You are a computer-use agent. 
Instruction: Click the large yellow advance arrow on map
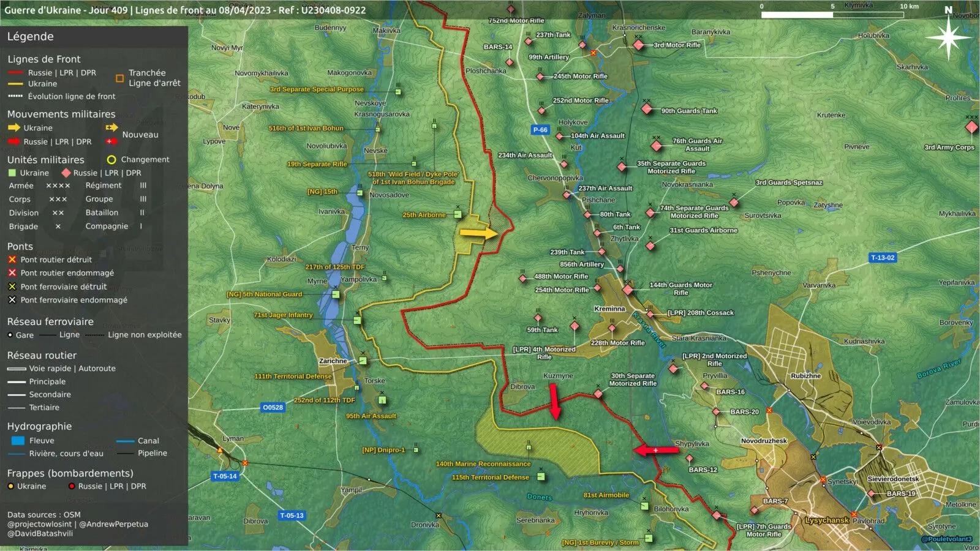coord(479,233)
